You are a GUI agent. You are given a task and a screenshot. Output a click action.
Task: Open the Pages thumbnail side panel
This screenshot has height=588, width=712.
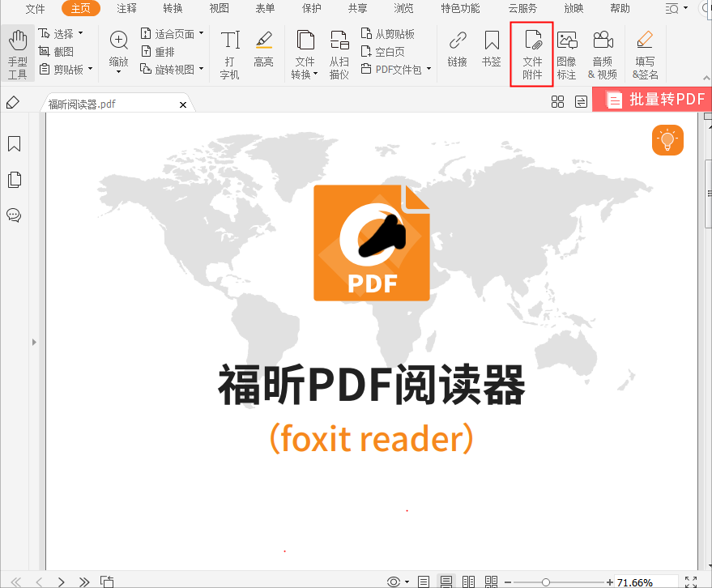(14, 180)
